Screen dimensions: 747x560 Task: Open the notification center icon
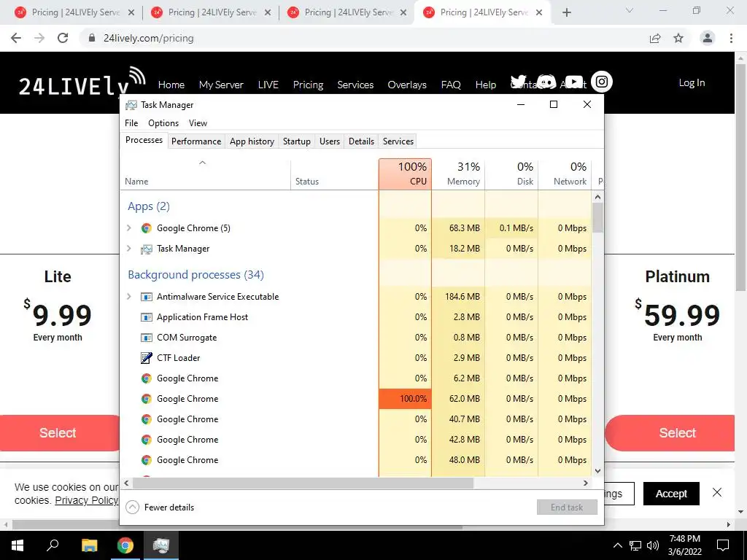(723, 545)
